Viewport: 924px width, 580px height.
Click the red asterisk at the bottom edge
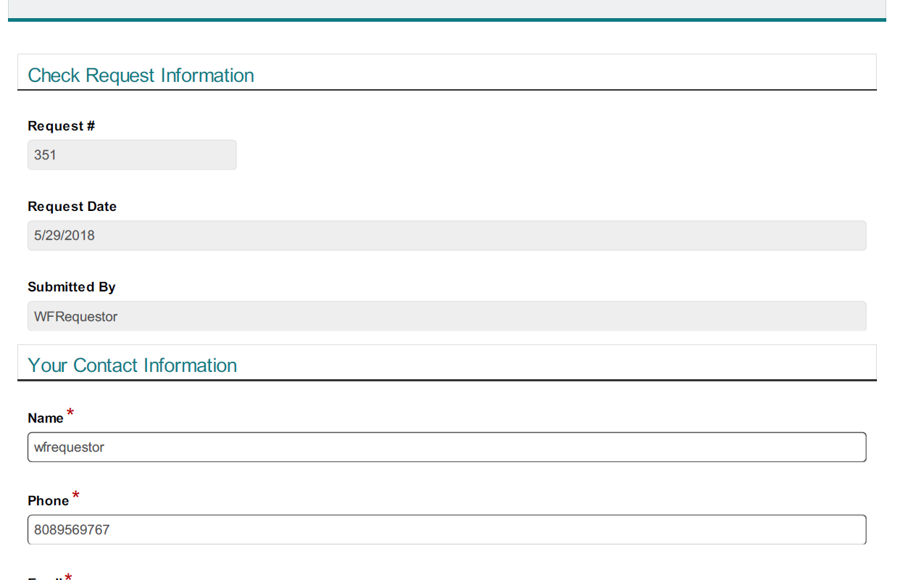tap(68, 577)
